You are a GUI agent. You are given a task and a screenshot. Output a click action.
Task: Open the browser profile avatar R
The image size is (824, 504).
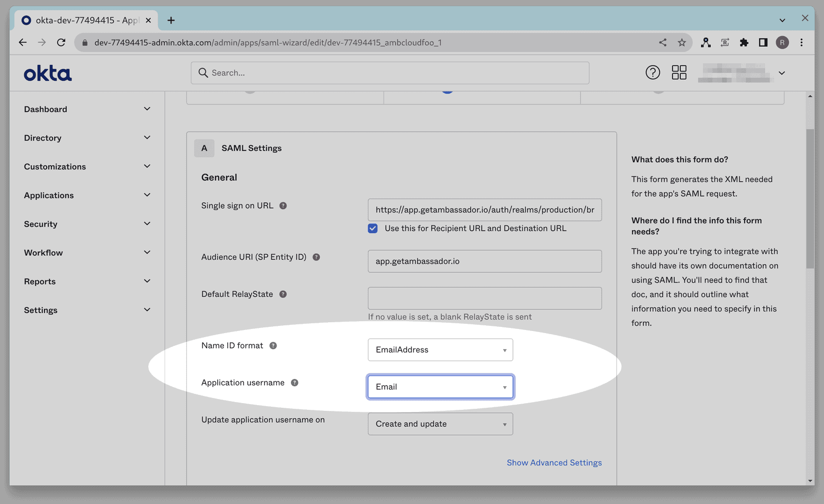point(782,42)
